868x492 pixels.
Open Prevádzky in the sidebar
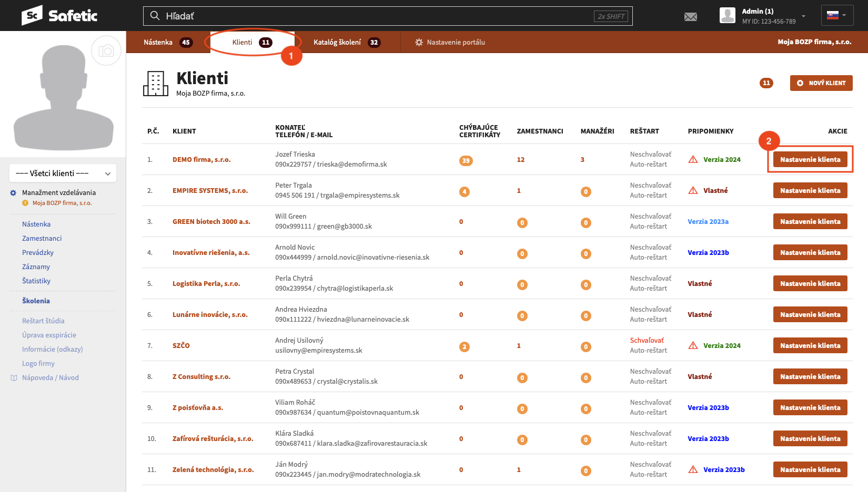coord(38,252)
